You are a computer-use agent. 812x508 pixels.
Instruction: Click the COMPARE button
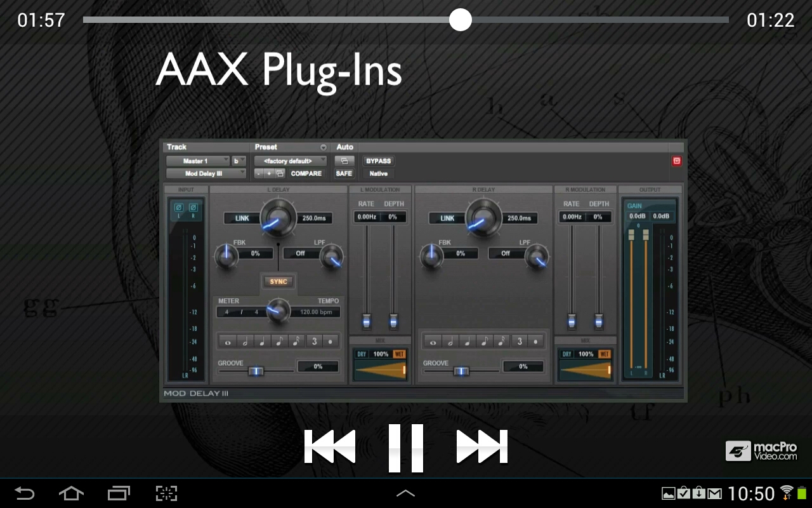pyautogui.click(x=306, y=173)
